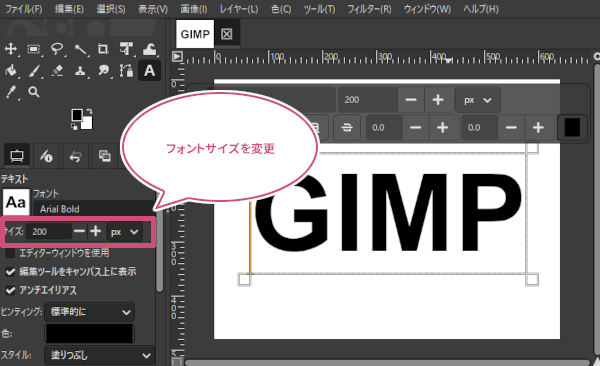The height and width of the screenshot is (366, 600).
Task: Toggle 編集ツールをキャンバス上に表示 checkbox
Action: point(10,272)
